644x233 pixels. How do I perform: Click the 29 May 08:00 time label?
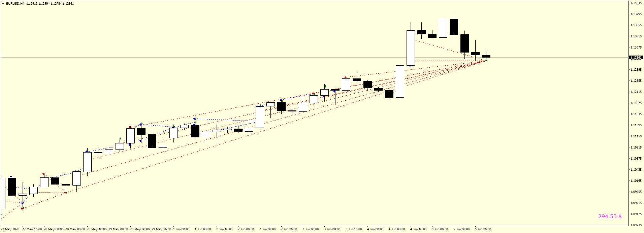coord(140,229)
